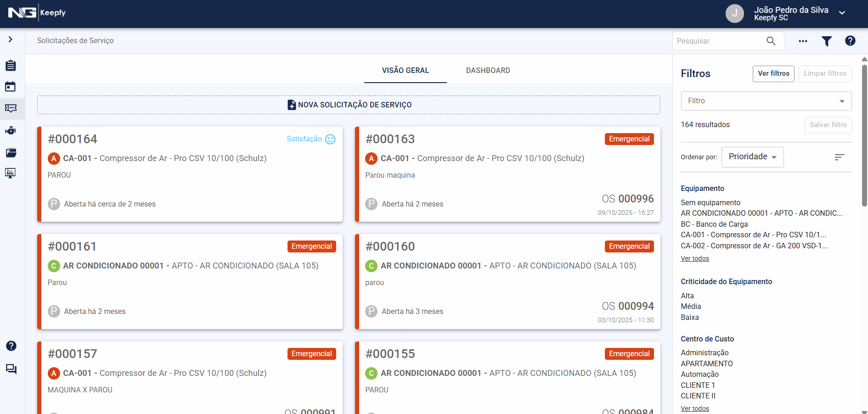Click the Ver filtros button

[773, 74]
